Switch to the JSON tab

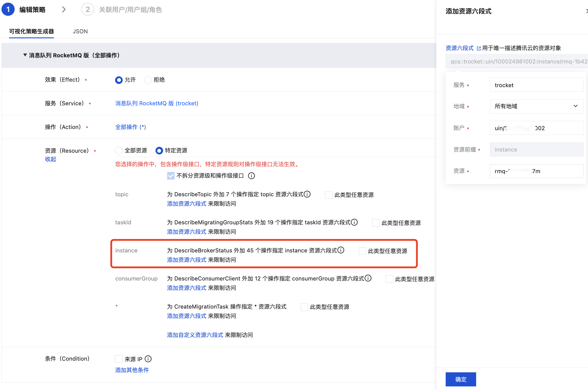(x=80, y=31)
